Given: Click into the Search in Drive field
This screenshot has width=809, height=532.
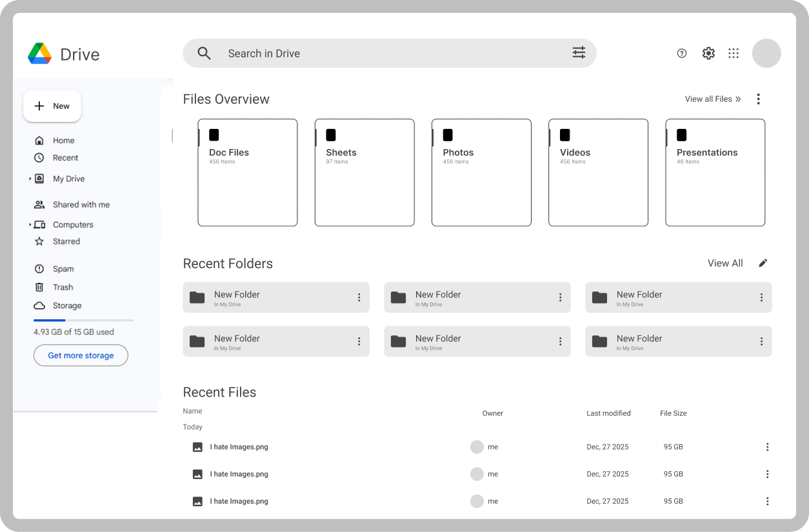Looking at the screenshot, I should click(390, 54).
